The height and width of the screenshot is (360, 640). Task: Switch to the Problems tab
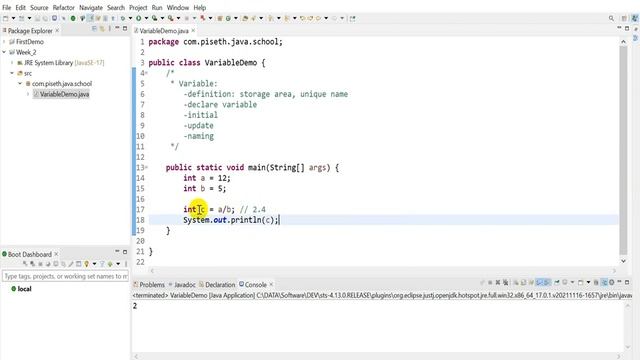(149, 284)
